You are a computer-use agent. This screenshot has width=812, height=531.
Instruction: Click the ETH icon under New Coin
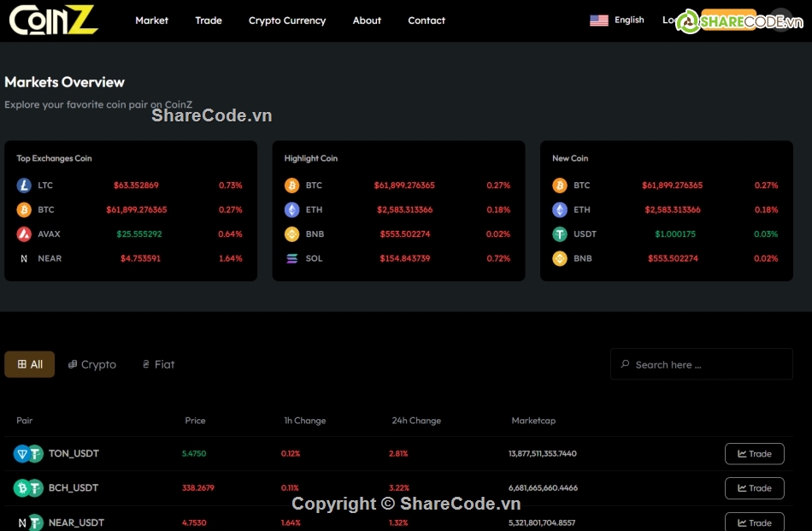point(560,209)
